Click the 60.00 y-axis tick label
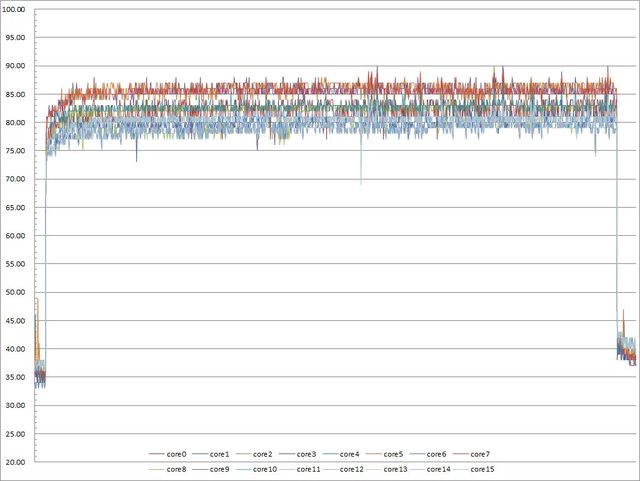Image resolution: width=640 pixels, height=481 pixels. (x=17, y=236)
